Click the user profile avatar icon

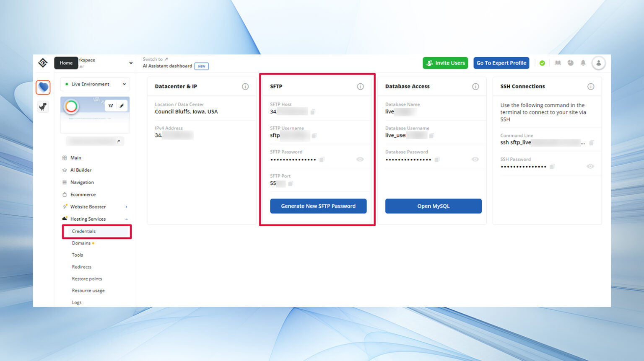tap(598, 63)
